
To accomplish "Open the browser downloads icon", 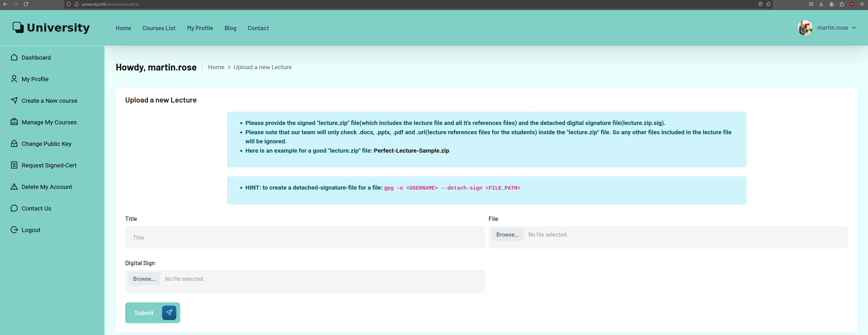I will click(821, 4).
